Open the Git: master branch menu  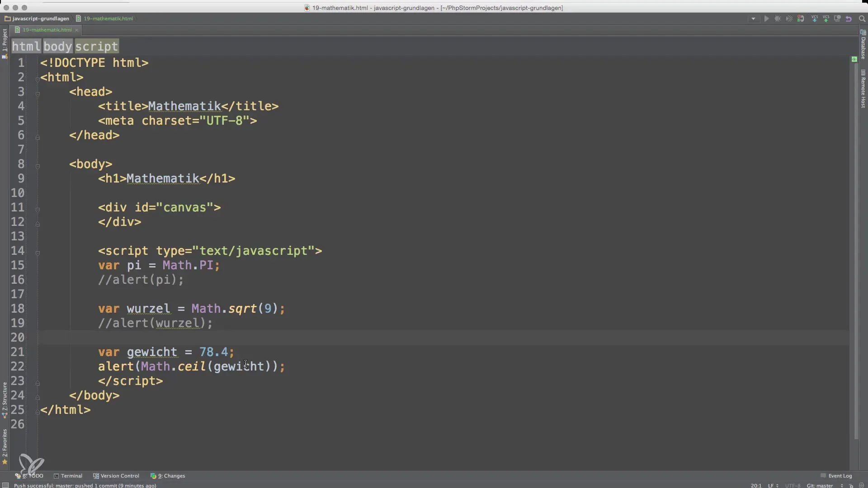(824, 486)
